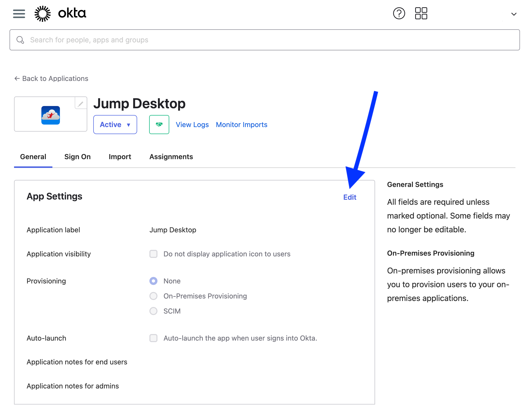Viewport: 532px width, 406px height.
Task: Click the green handshake icon button
Action: point(159,125)
